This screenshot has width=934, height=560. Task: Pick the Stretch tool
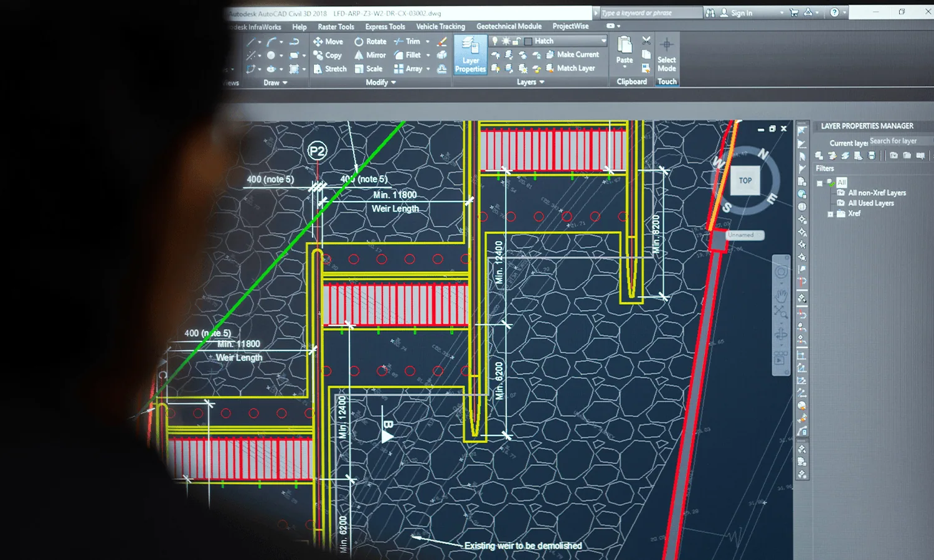click(x=329, y=69)
